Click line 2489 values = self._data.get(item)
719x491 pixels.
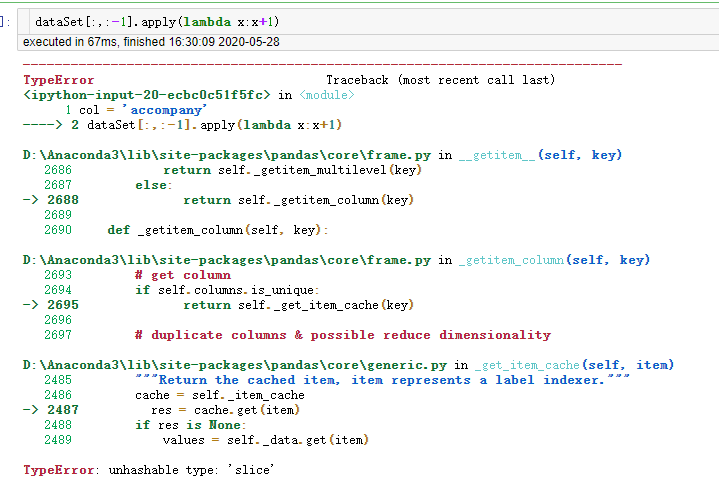(206, 440)
